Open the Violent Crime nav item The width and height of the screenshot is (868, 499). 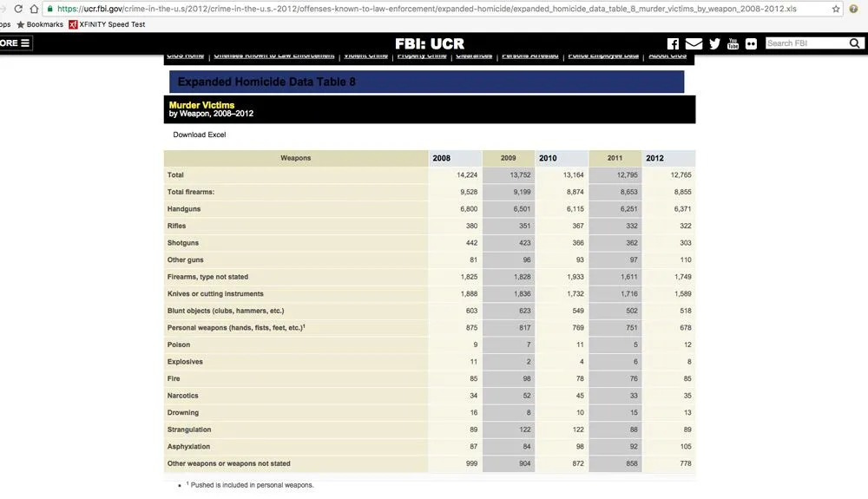[365, 56]
